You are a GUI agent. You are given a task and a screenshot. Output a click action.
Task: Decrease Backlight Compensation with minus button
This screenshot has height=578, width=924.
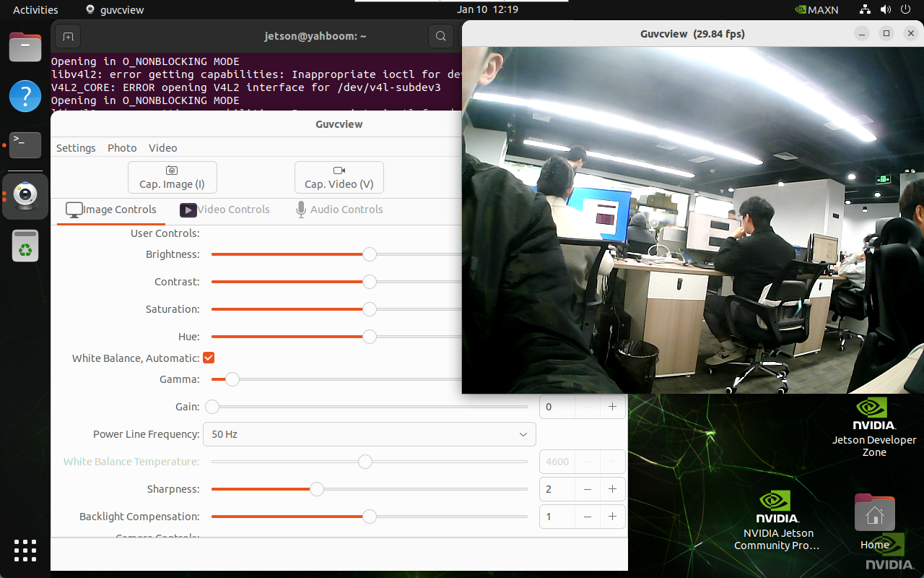coord(588,517)
